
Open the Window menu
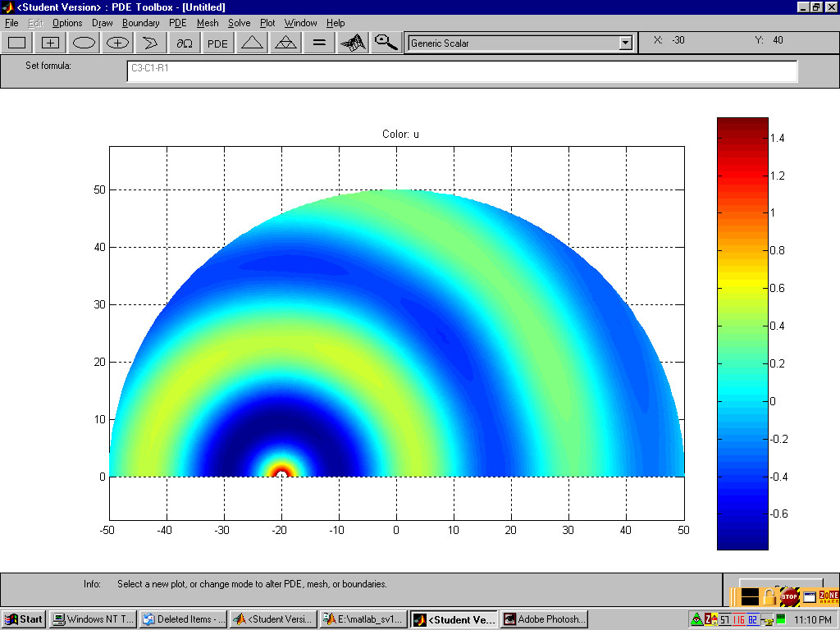pyautogui.click(x=300, y=23)
